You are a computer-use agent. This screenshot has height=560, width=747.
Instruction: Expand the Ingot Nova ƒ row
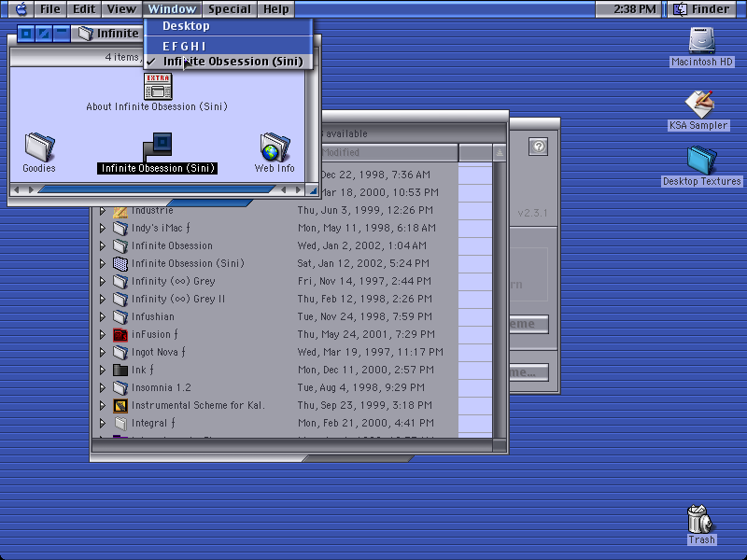pos(103,352)
